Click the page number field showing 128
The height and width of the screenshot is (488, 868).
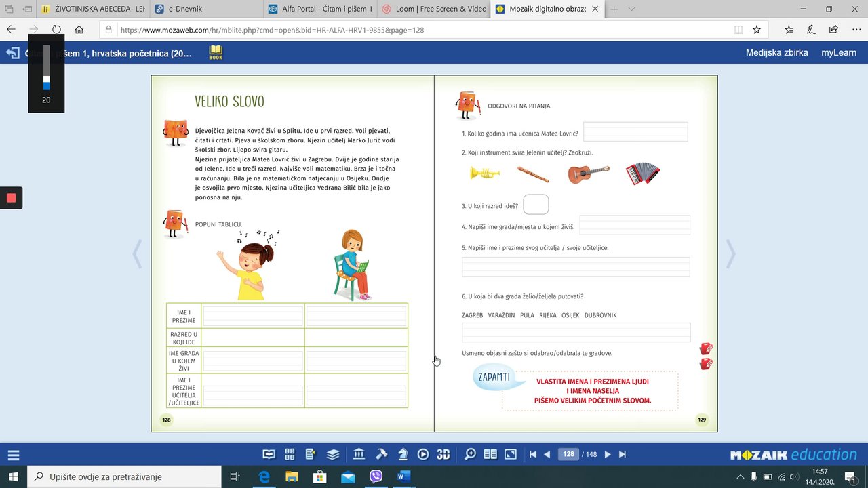tap(568, 454)
